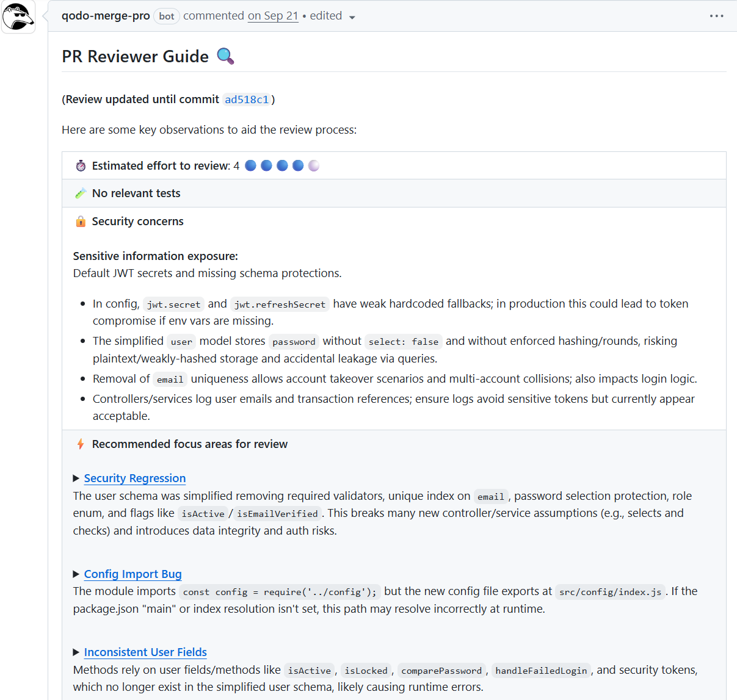Select the jwt.secret inline code badge

click(x=173, y=304)
